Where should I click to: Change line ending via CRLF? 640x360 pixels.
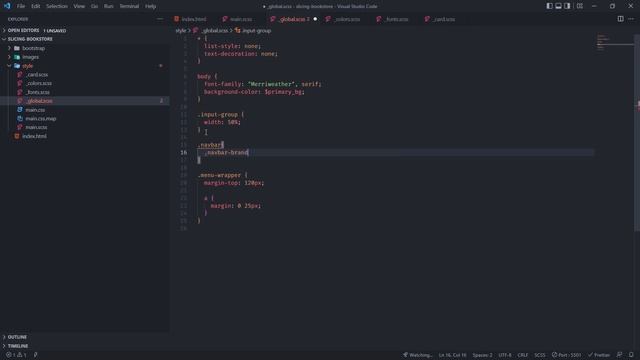[x=523, y=355]
